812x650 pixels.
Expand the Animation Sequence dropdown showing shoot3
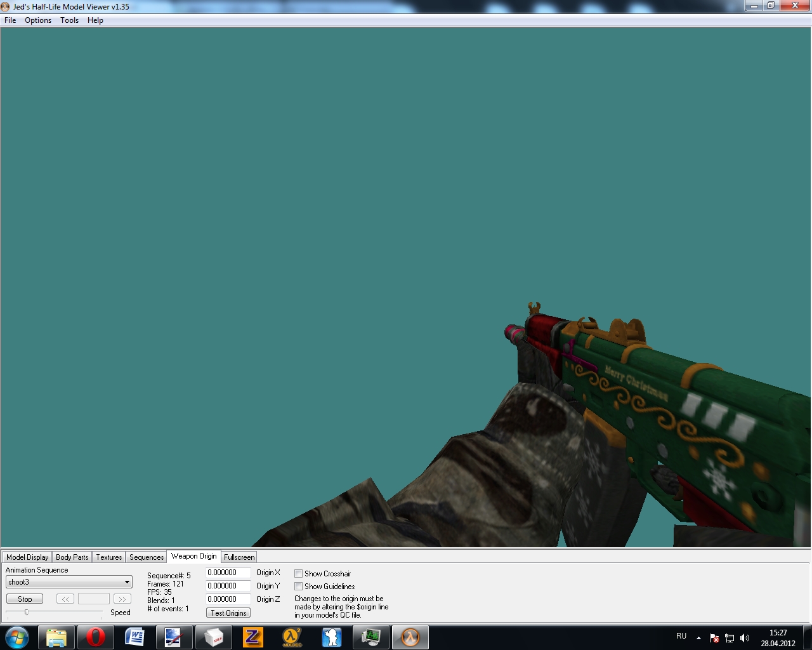[69, 582]
